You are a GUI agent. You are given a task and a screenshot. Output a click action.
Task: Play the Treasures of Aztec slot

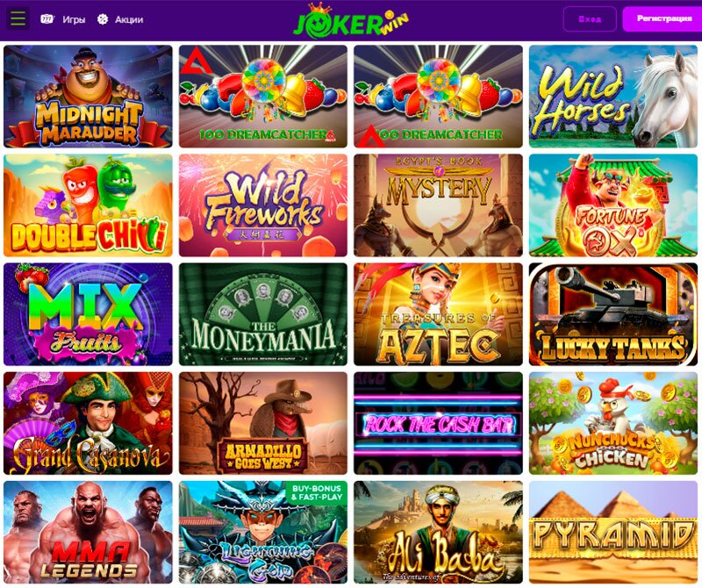click(438, 314)
